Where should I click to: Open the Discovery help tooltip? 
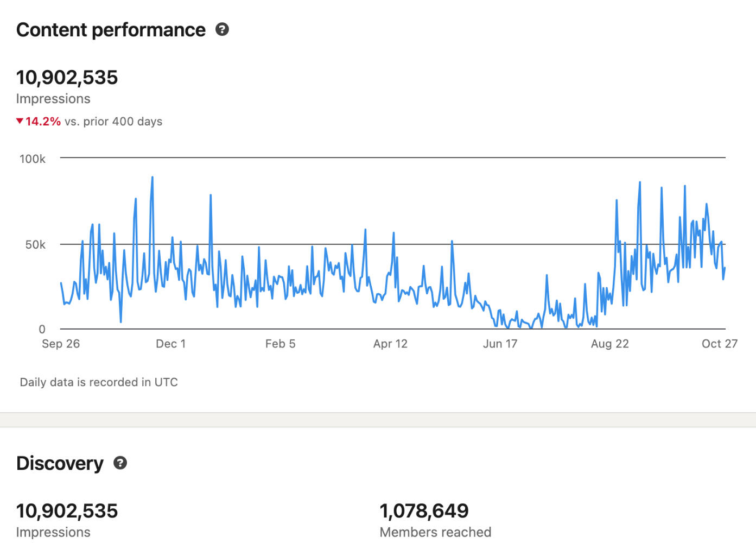tap(120, 463)
